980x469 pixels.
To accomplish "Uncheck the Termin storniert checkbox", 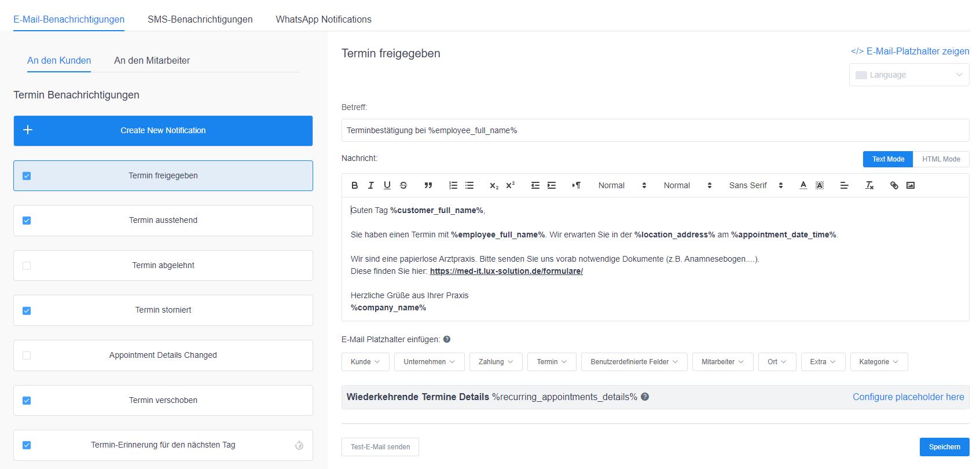I will click(x=27, y=311).
